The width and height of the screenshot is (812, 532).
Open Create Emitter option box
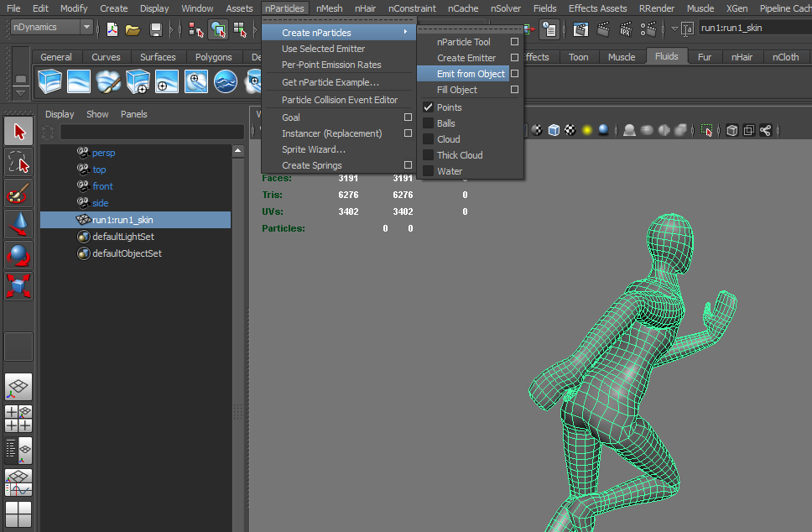514,58
